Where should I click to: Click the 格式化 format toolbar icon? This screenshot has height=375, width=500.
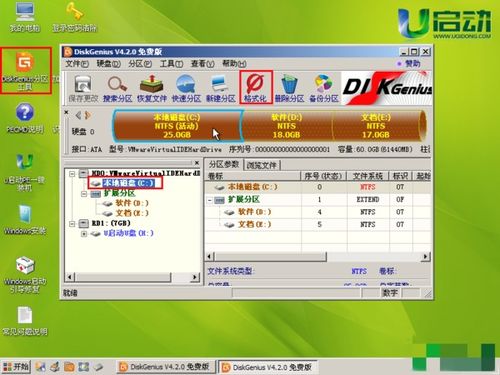[256, 88]
